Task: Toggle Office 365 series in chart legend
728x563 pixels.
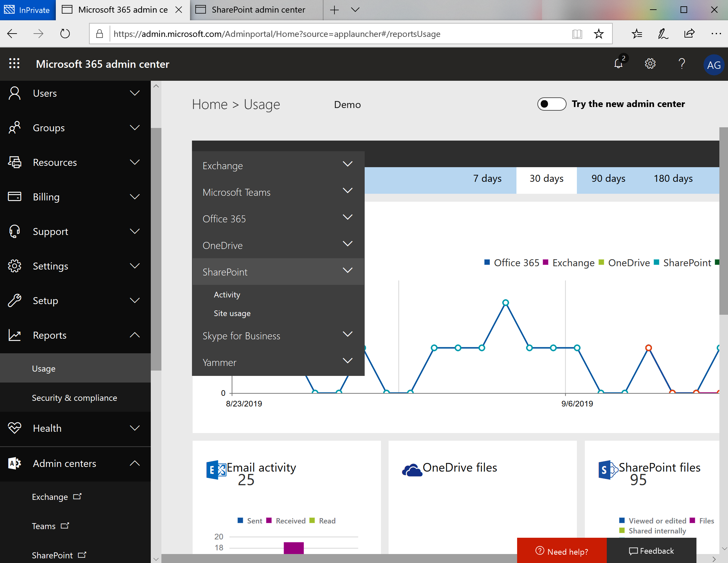Action: point(512,263)
